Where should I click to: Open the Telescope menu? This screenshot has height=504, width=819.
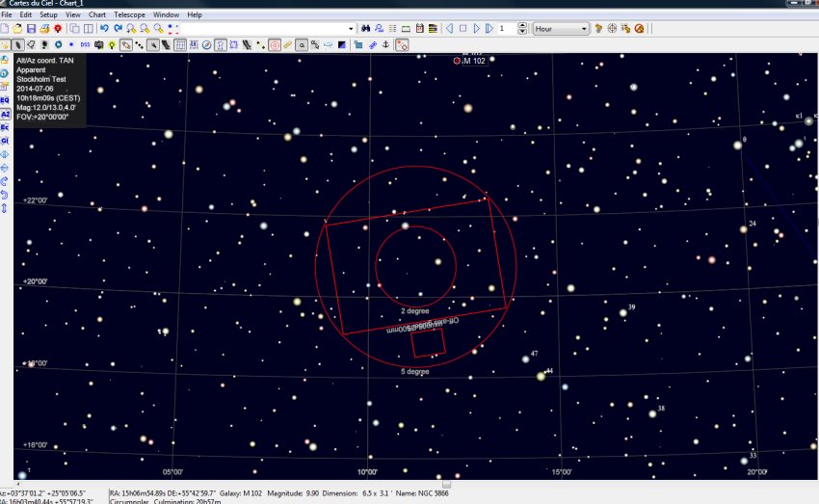click(129, 15)
